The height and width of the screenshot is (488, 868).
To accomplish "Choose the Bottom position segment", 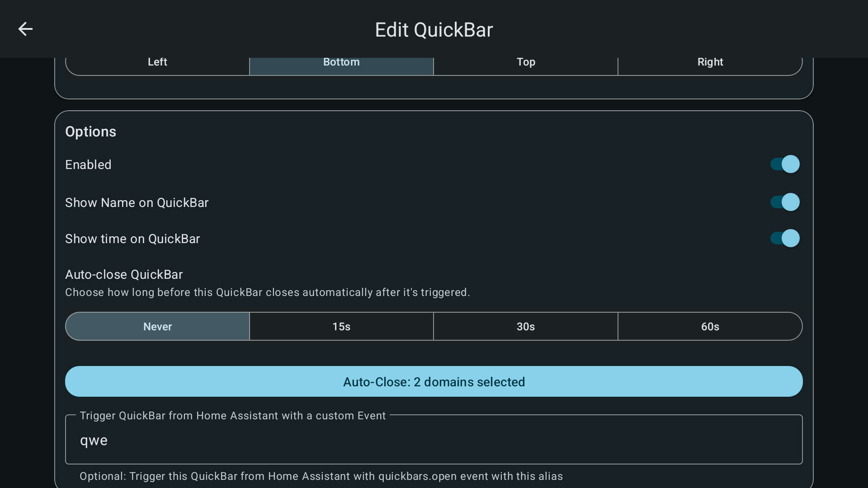I will pos(341,63).
